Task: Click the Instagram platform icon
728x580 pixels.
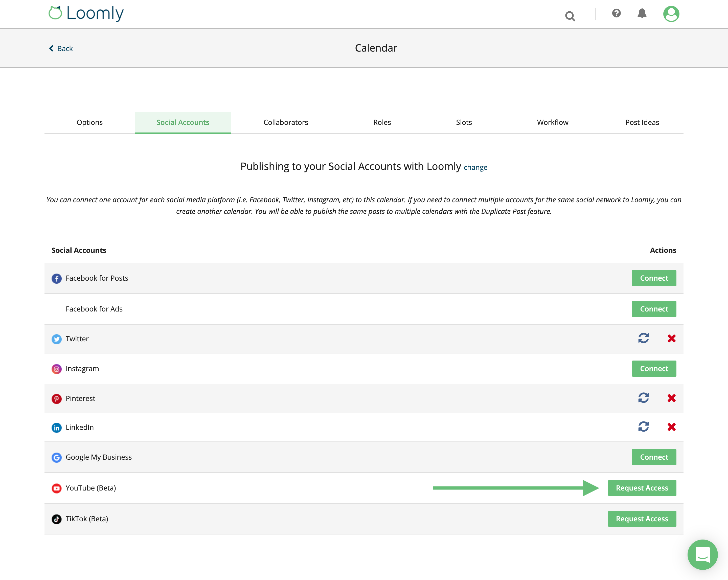Action: [56, 369]
